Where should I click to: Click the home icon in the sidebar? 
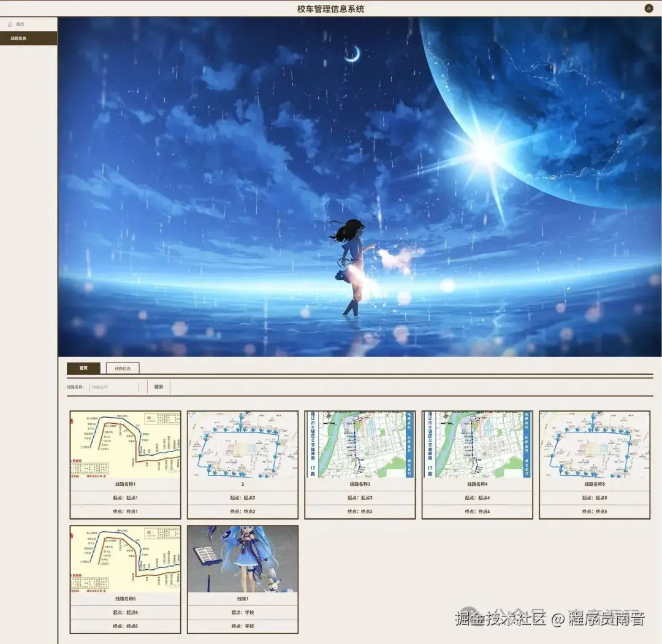click(x=10, y=24)
